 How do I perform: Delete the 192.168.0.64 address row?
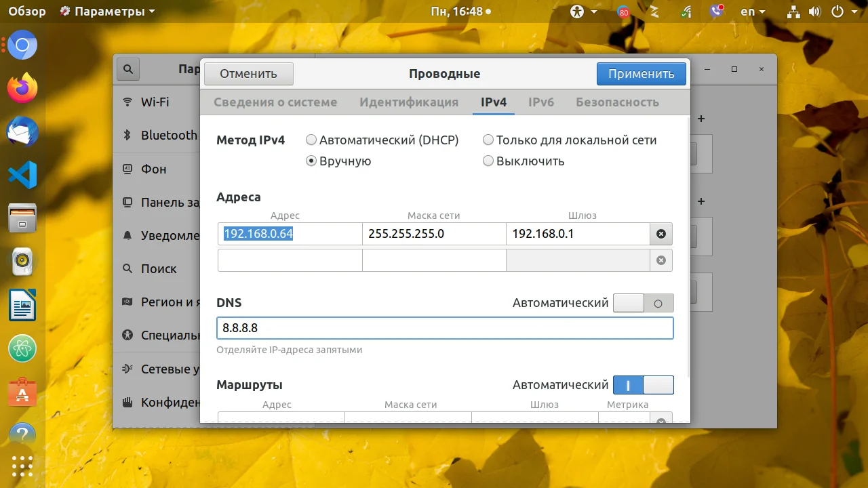tap(660, 235)
